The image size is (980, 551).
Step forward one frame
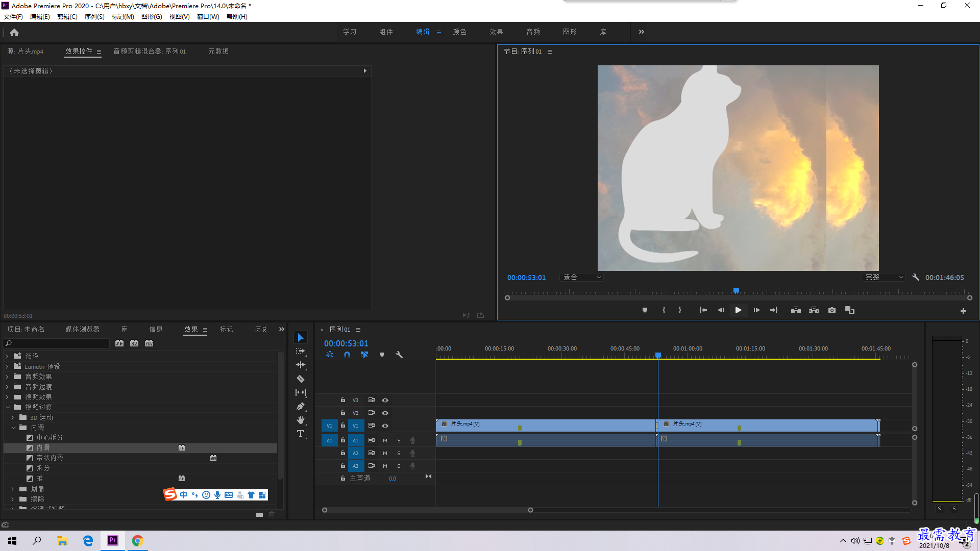click(x=756, y=310)
